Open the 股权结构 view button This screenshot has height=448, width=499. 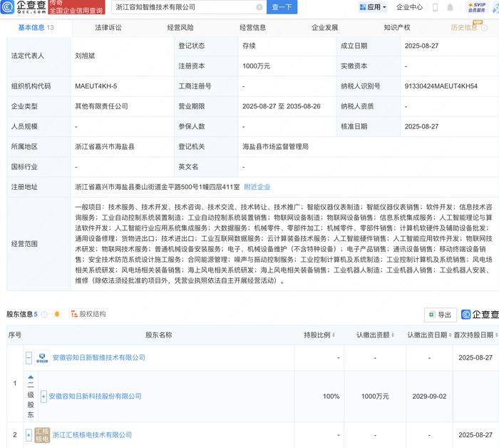[x=89, y=314]
